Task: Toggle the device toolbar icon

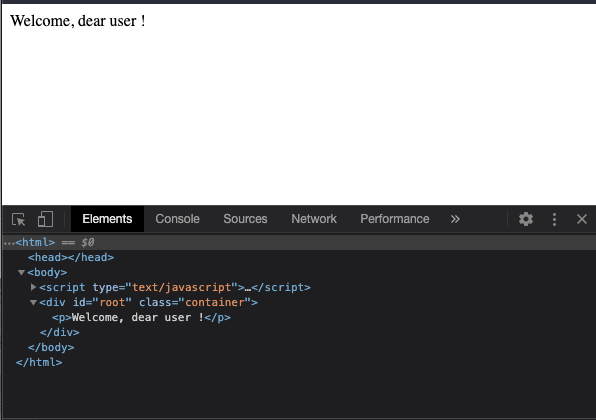Action: click(45, 219)
